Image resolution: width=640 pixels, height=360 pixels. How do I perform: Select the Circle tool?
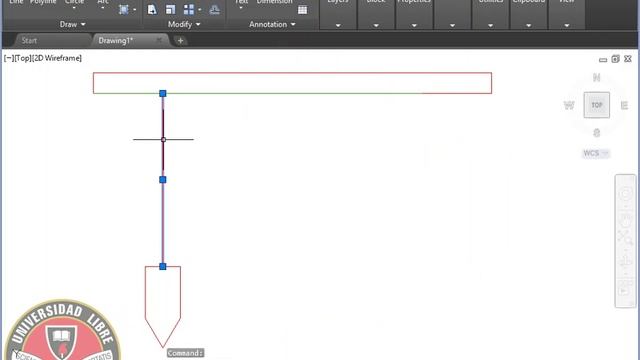coord(74,3)
